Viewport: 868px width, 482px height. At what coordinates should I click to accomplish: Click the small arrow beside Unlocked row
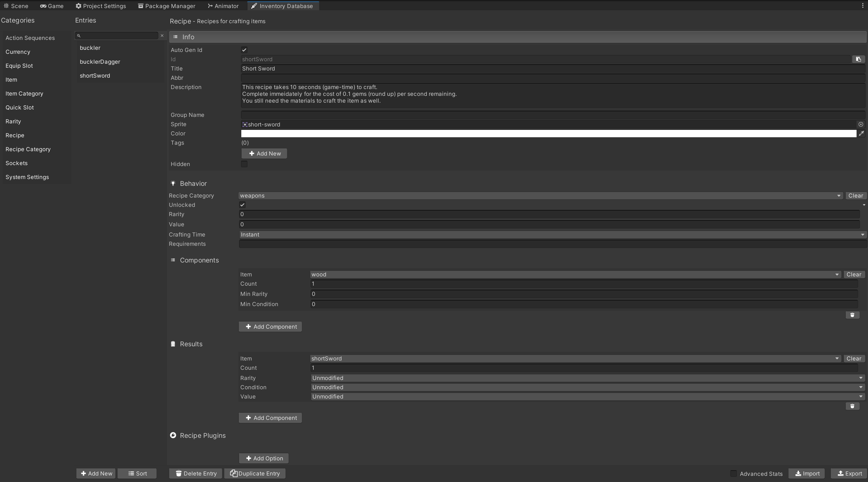tap(864, 205)
